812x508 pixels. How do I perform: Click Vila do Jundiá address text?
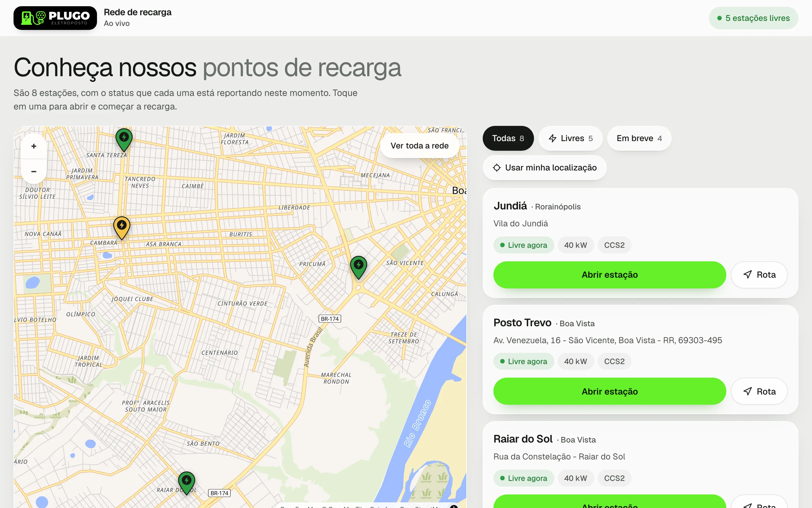click(520, 224)
